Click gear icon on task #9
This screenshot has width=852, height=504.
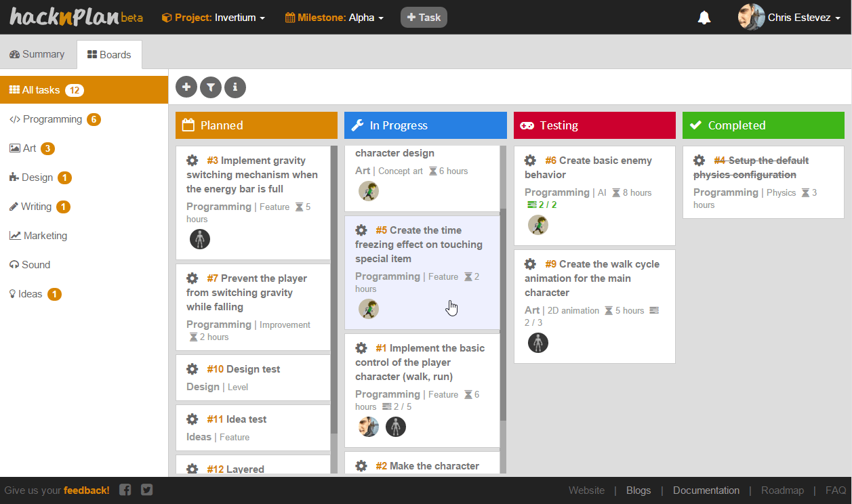(531, 264)
